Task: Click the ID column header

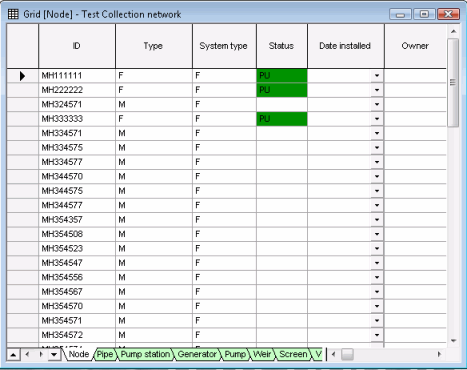Action: click(x=77, y=46)
